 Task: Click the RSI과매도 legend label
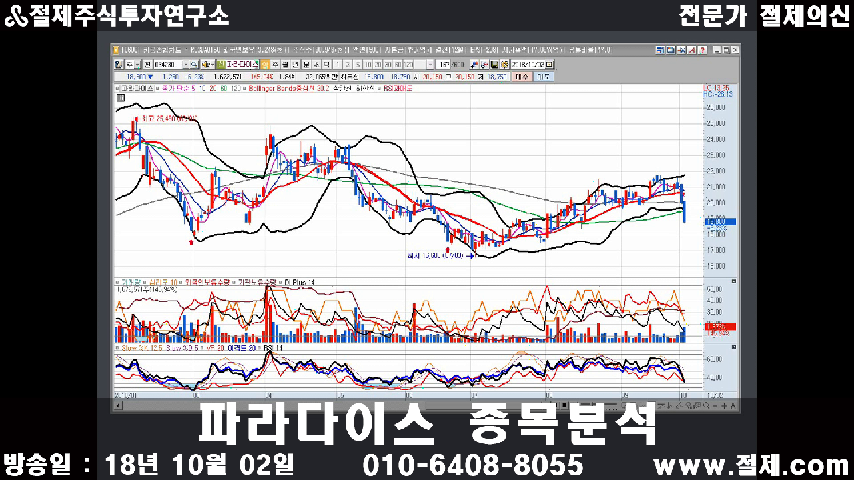[398, 88]
